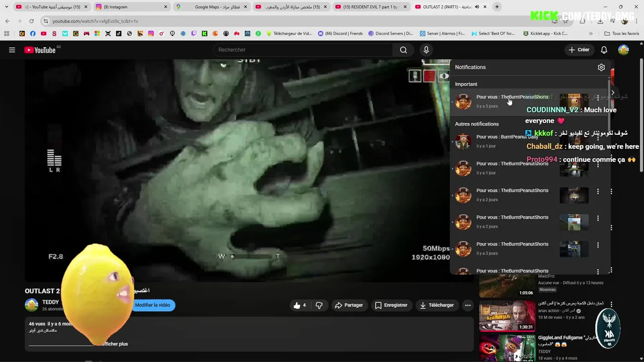This screenshot has width=644, height=362.
Task: Open the YouTube guide hamburger menu
Action: (12, 50)
